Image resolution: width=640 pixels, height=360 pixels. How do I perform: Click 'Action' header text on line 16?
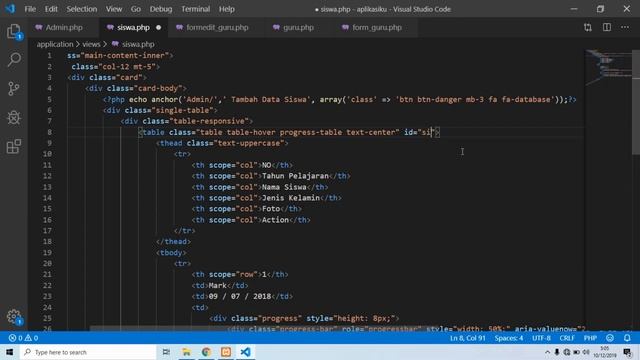(x=275, y=220)
